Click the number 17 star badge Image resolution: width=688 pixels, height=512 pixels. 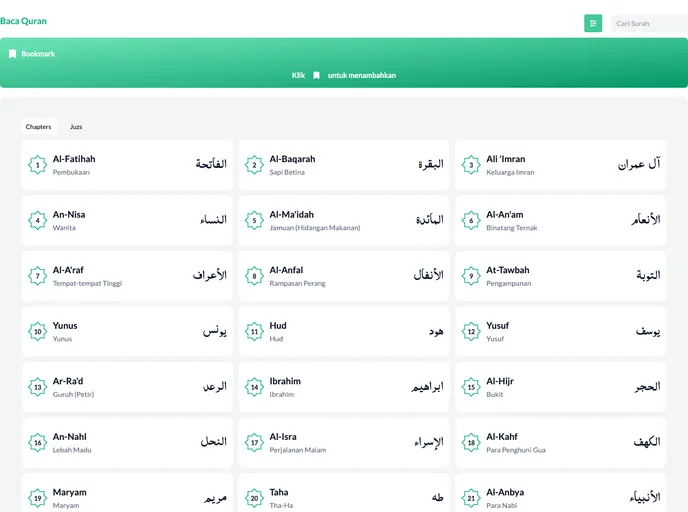click(x=254, y=443)
